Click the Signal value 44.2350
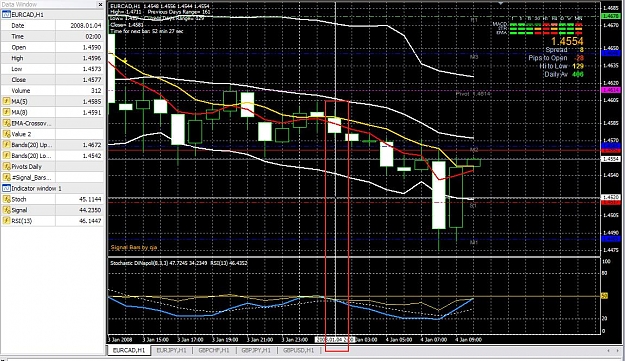This screenshot has height=361, width=625. coord(90,210)
